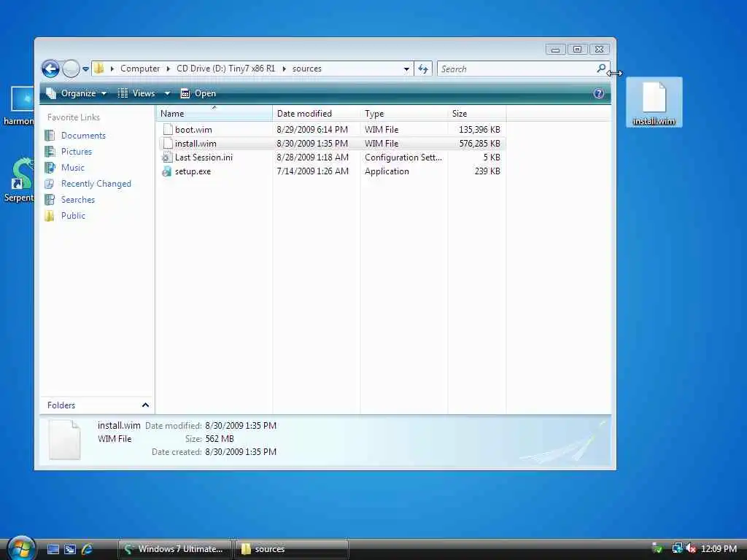The image size is (747, 560).
Task: Expand arrow after CD Drive breadcrumb
Action: [x=284, y=69]
